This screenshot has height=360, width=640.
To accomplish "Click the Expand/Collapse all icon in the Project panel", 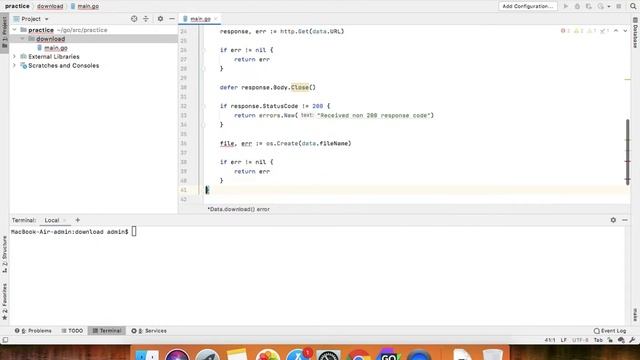I will (x=146, y=19).
